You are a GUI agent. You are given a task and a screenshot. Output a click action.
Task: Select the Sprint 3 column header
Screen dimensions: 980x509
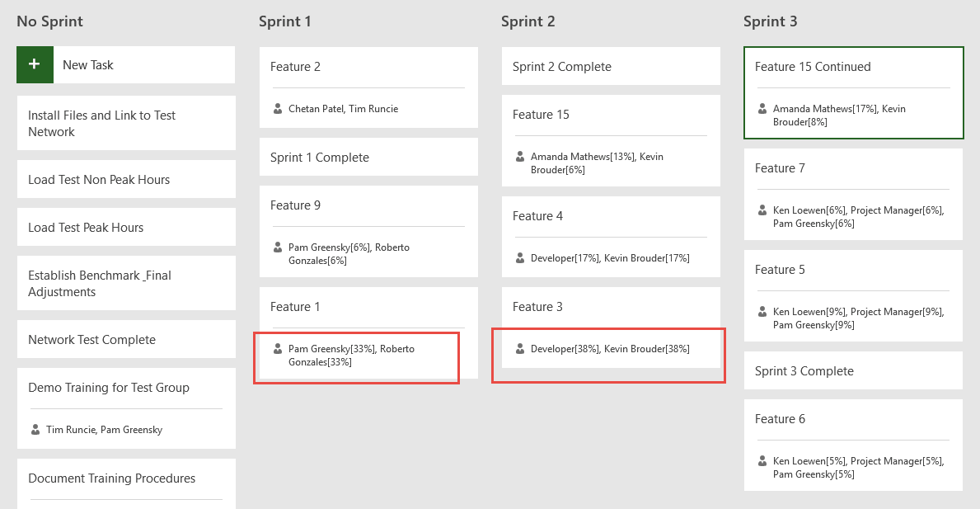pyautogui.click(x=770, y=21)
